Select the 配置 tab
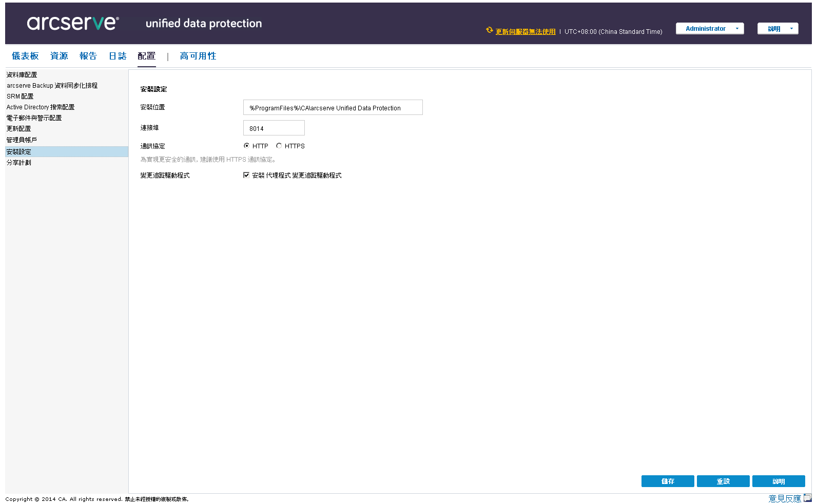817x504 pixels. (147, 56)
